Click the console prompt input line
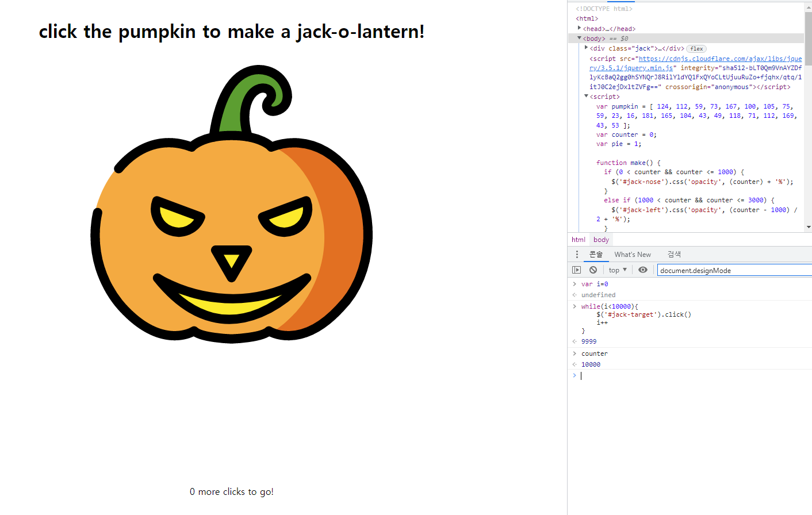812x515 pixels. pos(696,376)
